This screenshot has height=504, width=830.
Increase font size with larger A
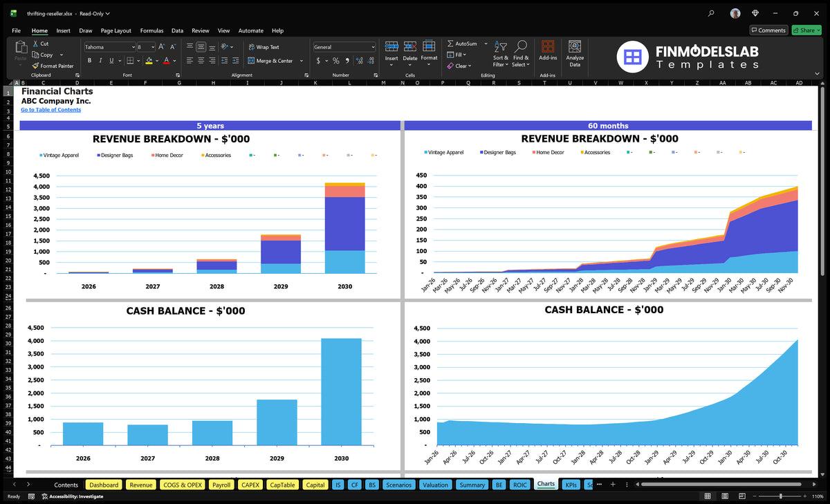pyautogui.click(x=162, y=47)
